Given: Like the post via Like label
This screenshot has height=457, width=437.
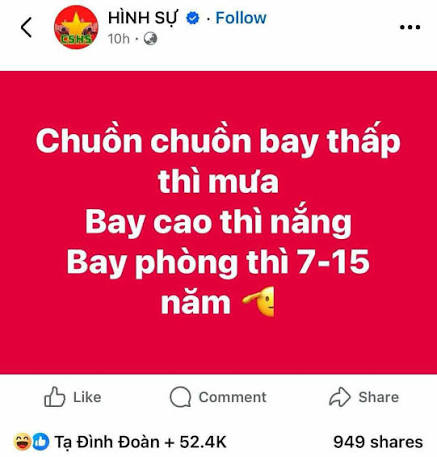Looking at the screenshot, I should coord(87,397).
